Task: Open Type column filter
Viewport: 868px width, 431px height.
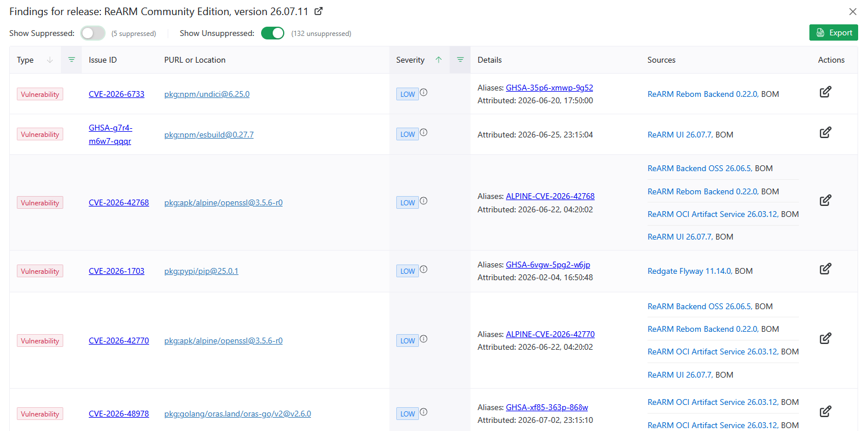Action: click(x=71, y=60)
